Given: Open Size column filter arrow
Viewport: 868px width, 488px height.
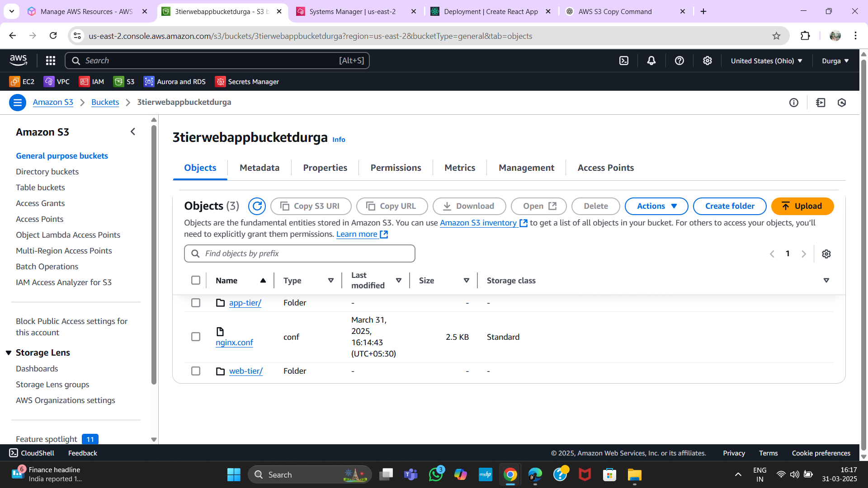Looking at the screenshot, I should point(467,281).
